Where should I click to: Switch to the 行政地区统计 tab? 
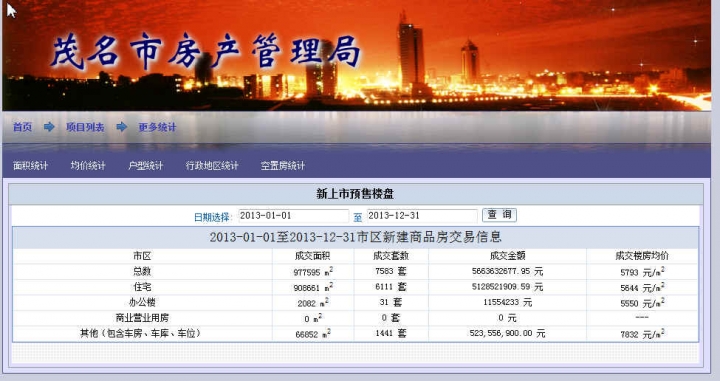tap(212, 166)
